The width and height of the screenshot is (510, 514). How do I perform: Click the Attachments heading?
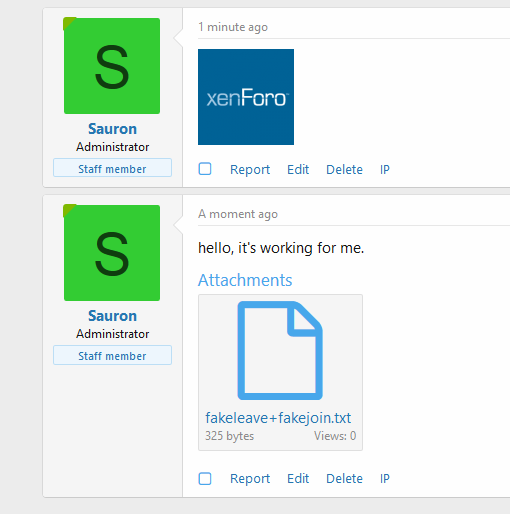click(x=245, y=280)
